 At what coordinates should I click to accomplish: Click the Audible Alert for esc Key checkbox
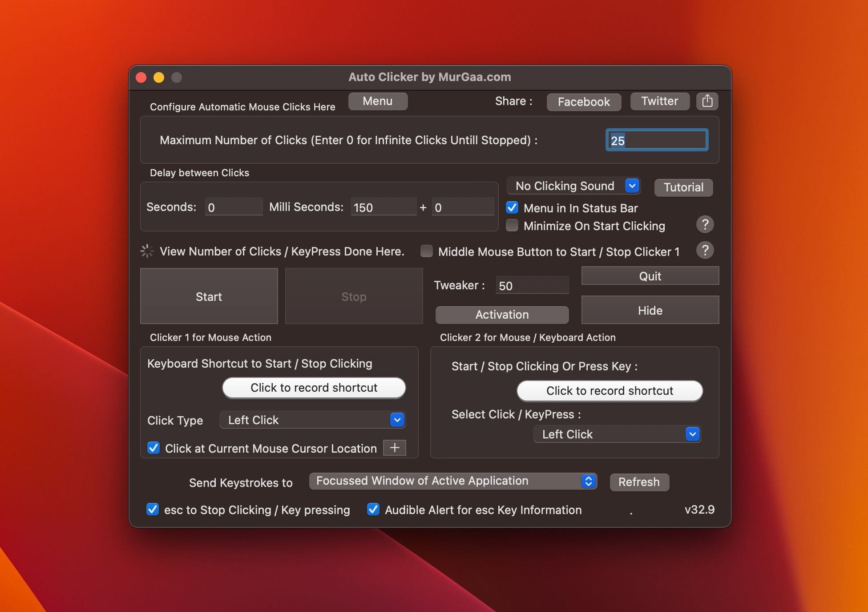click(371, 510)
